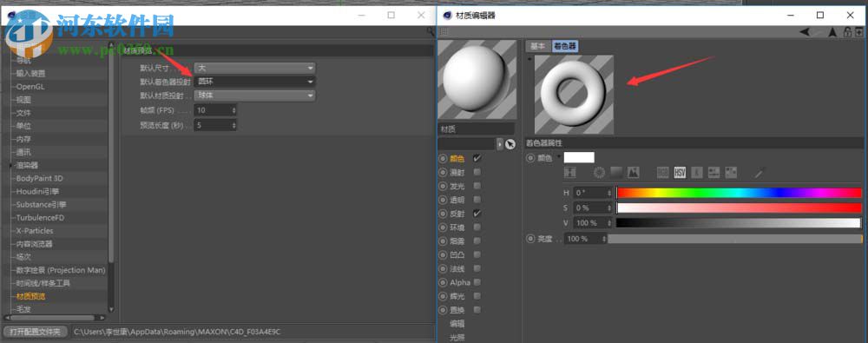Select Substance引擎 in preferences list
This screenshot has height=343, width=868.
click(41, 204)
